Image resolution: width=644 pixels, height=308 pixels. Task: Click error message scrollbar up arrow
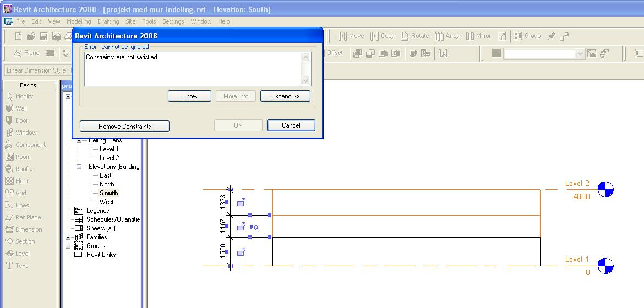pyautogui.click(x=306, y=57)
